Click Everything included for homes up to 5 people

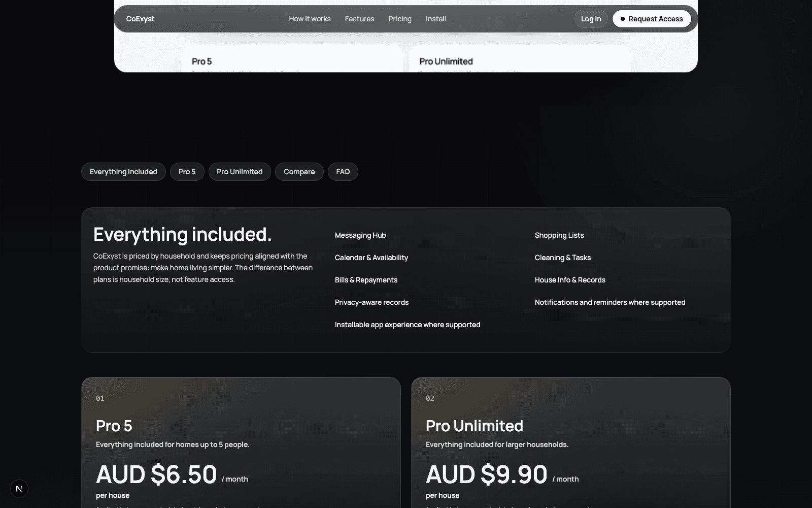click(173, 444)
